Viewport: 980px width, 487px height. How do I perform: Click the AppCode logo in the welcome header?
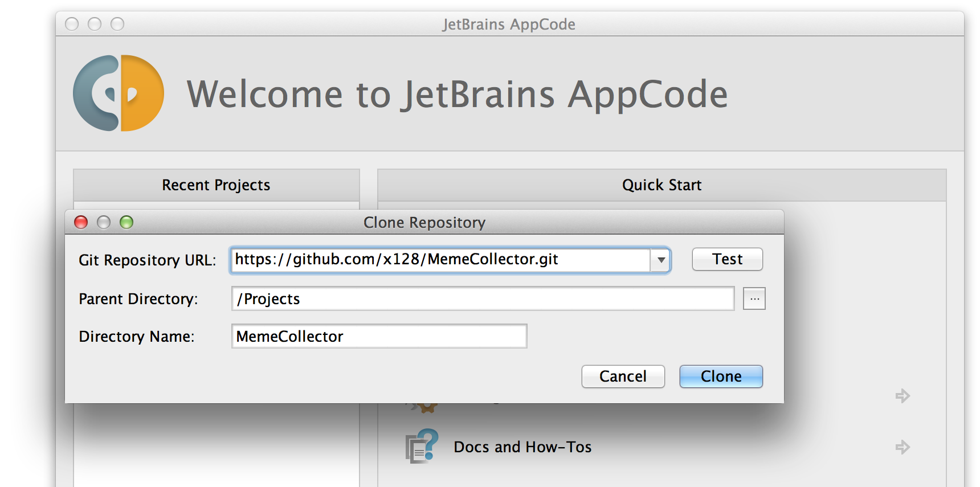[x=119, y=93]
